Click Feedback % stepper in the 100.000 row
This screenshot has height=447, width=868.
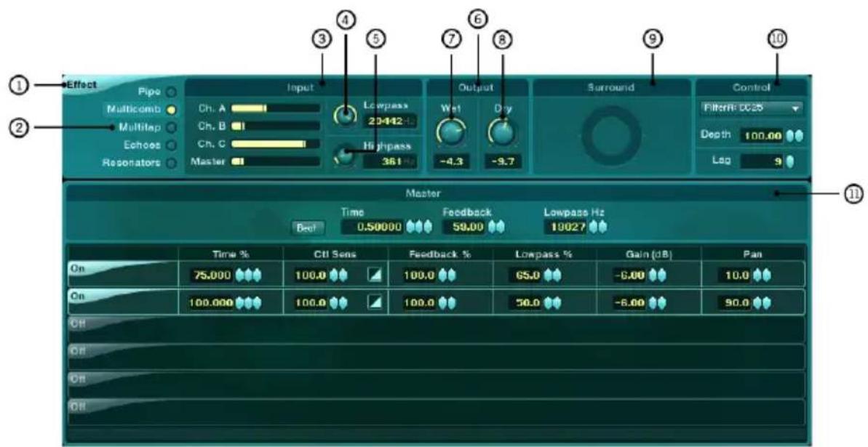(449, 303)
